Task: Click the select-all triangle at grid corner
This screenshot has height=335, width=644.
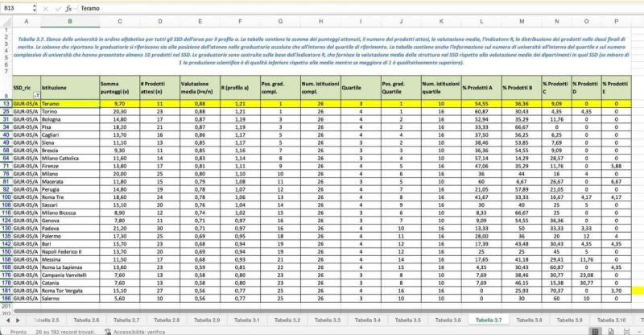Action: tap(6, 22)
